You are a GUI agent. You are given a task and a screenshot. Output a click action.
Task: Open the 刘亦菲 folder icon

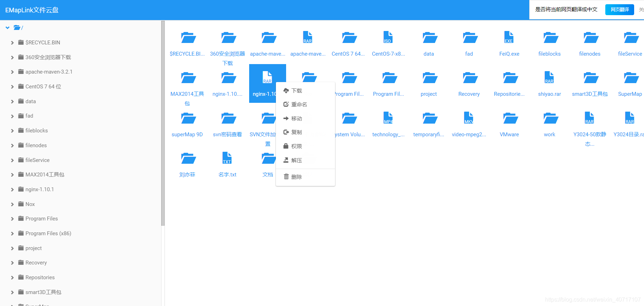point(188,158)
